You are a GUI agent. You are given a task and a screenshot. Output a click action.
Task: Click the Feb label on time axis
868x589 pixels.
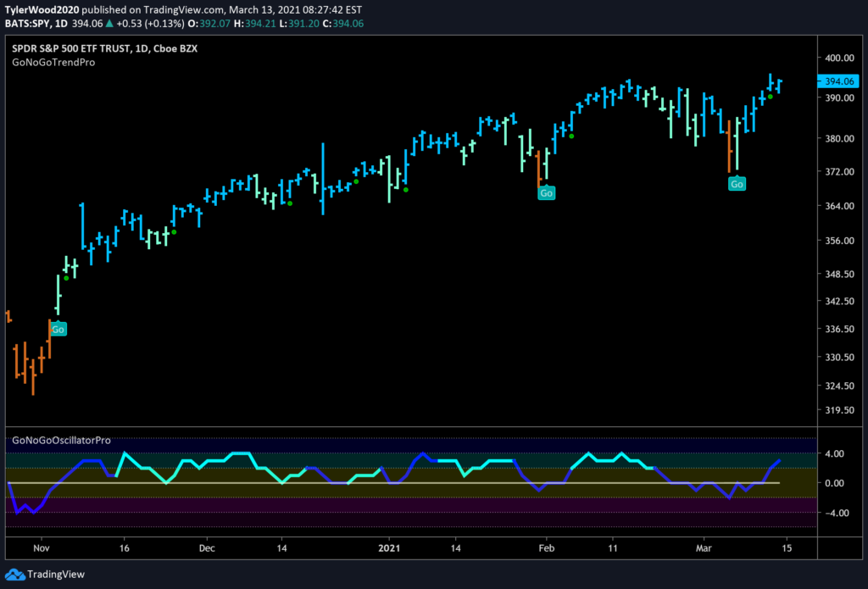[547, 548]
